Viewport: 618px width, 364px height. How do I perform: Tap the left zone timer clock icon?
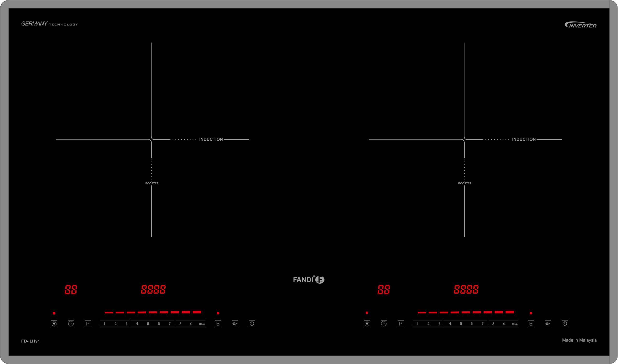71,324
